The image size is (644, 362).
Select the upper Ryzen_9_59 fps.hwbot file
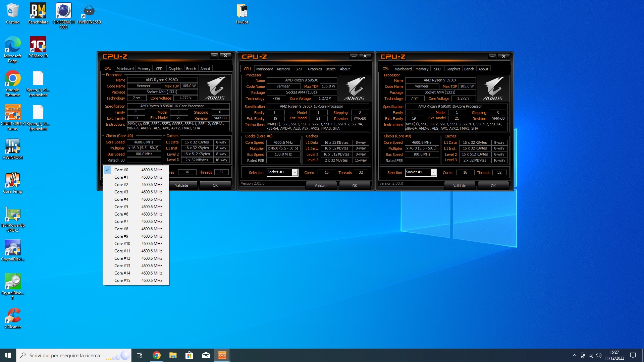pos(38,84)
